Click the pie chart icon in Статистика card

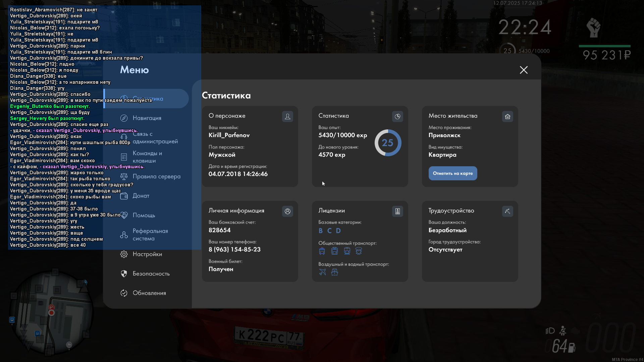coord(397,116)
